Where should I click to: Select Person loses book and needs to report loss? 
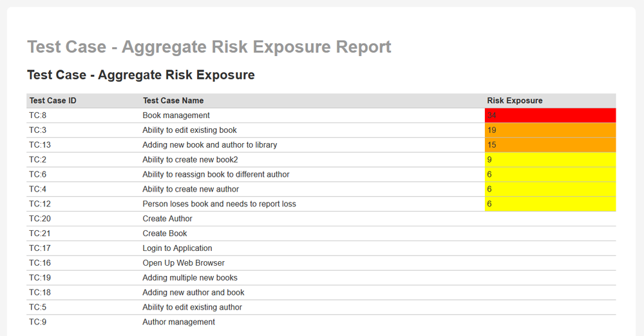pyautogui.click(x=219, y=204)
